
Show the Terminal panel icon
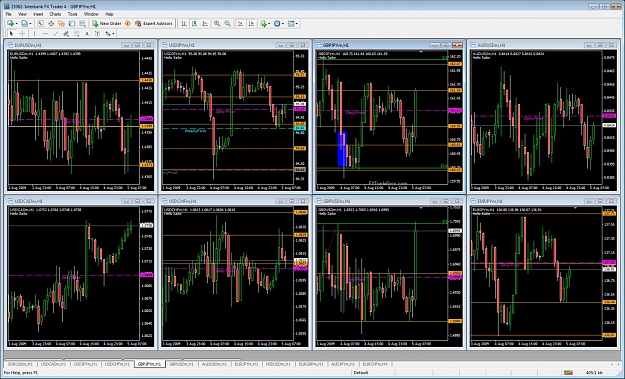72,24
